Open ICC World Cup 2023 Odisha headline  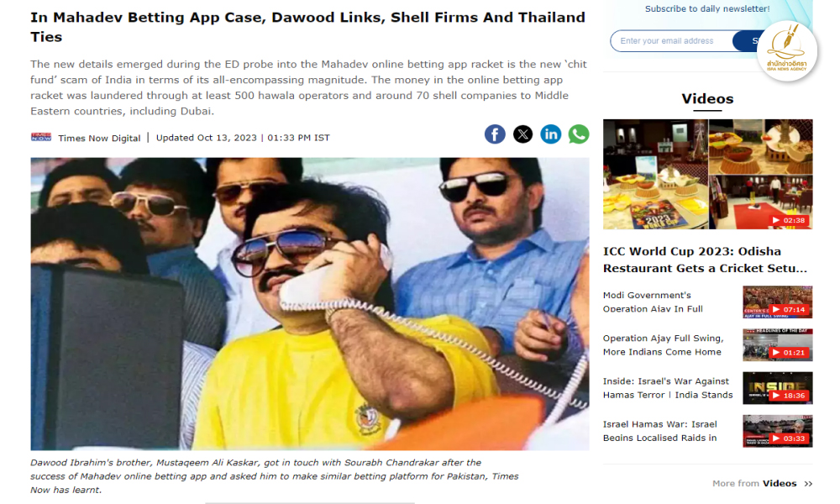pos(705,260)
